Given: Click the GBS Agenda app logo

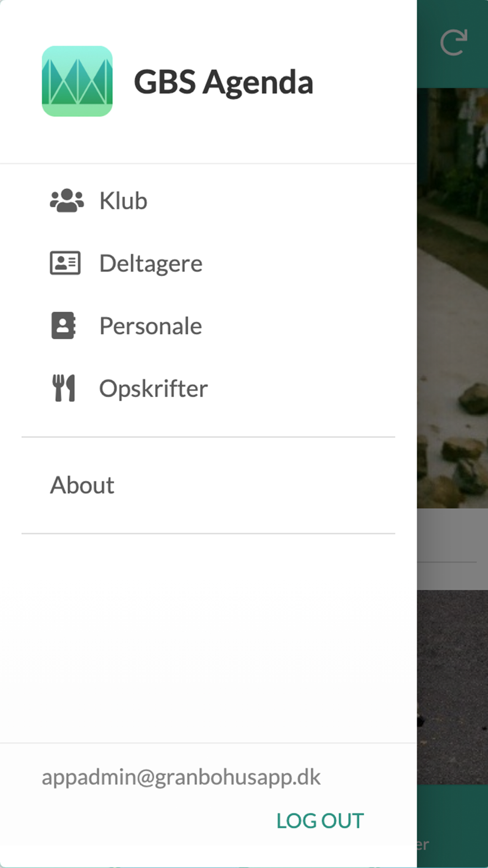Looking at the screenshot, I should click(x=77, y=81).
